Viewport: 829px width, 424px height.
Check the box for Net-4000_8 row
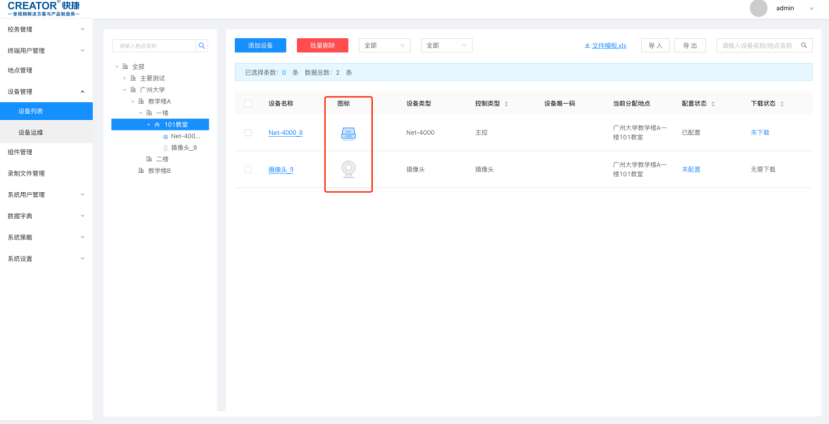(248, 133)
